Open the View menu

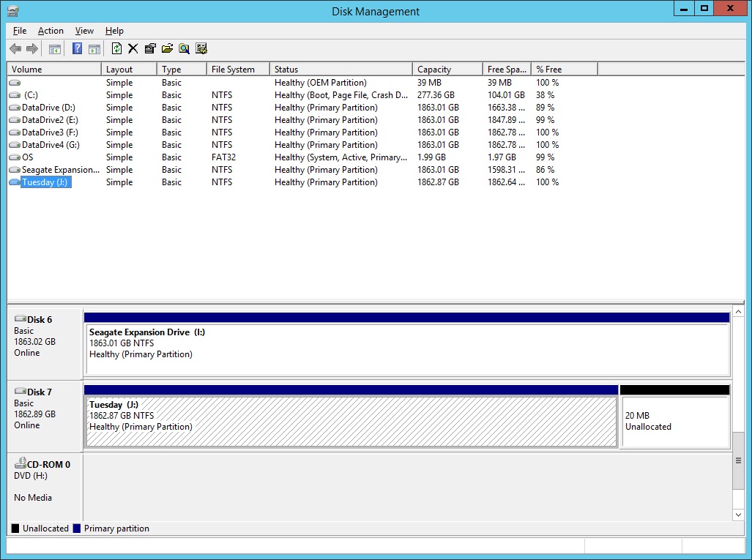(83, 31)
